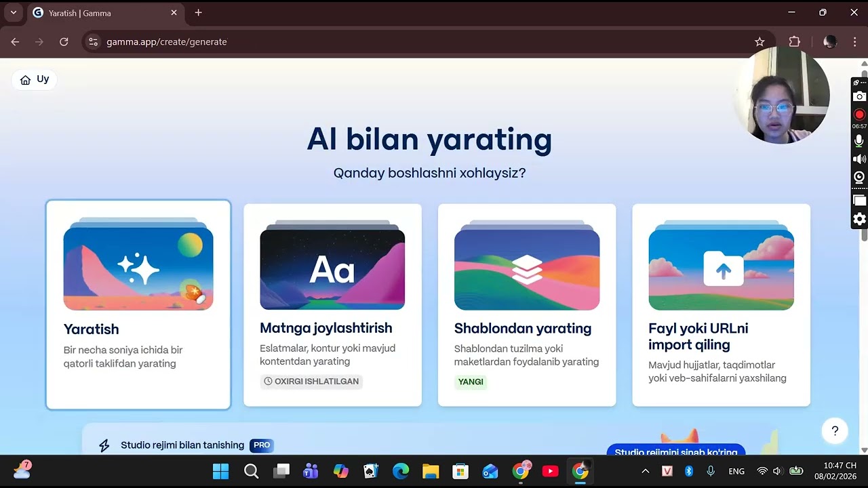Bookmark this page with the star icon
Screen dimensions: 868x488
pos(759,41)
